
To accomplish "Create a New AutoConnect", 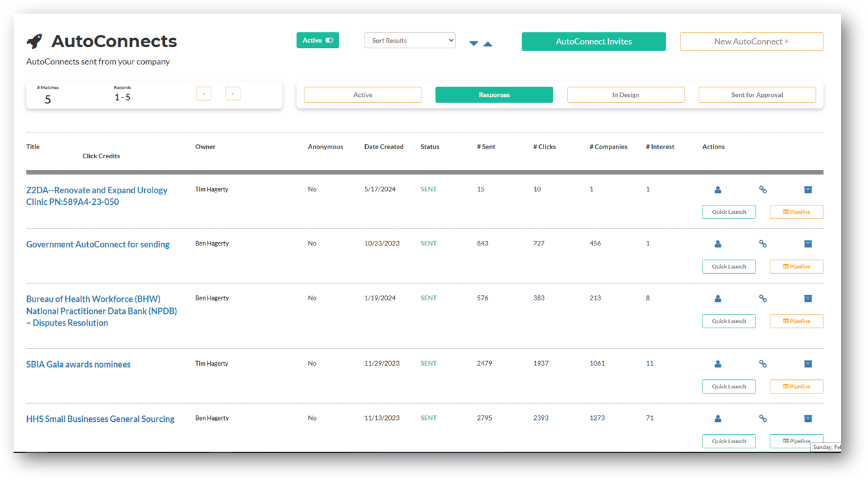I will (x=751, y=41).
